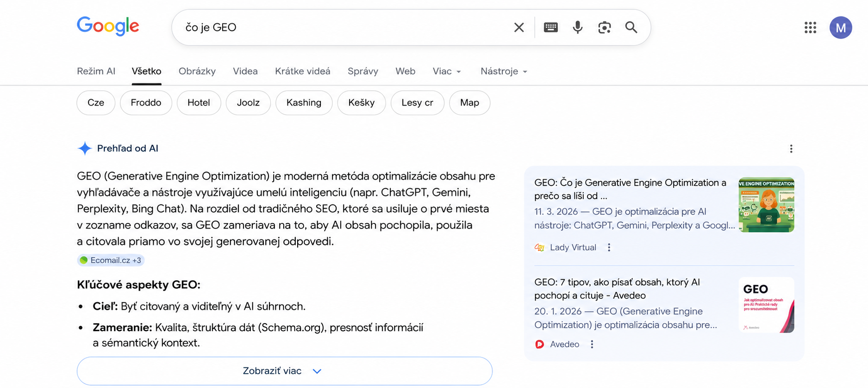Open more options for Avedeo source
This screenshot has width=868, height=388.
pyautogui.click(x=592, y=344)
